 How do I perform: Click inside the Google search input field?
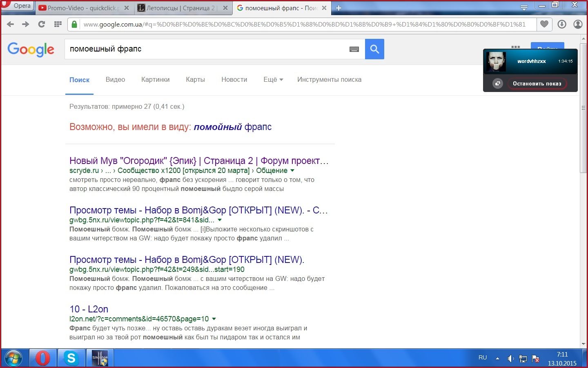tap(204, 49)
